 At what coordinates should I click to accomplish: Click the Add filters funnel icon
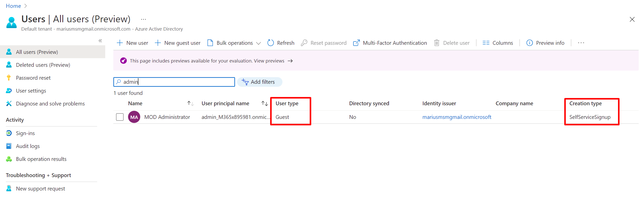pos(245,82)
